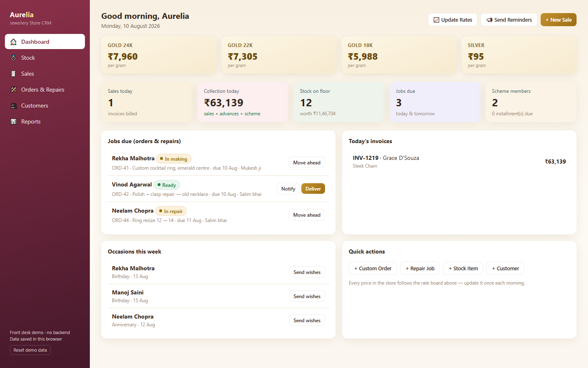Add a new Customer quick action
Image resolution: width=588 pixels, height=368 pixels.
click(x=505, y=268)
